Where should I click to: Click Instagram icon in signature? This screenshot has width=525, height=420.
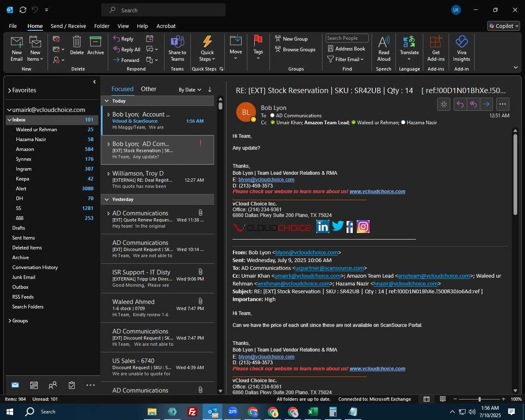[363, 226]
